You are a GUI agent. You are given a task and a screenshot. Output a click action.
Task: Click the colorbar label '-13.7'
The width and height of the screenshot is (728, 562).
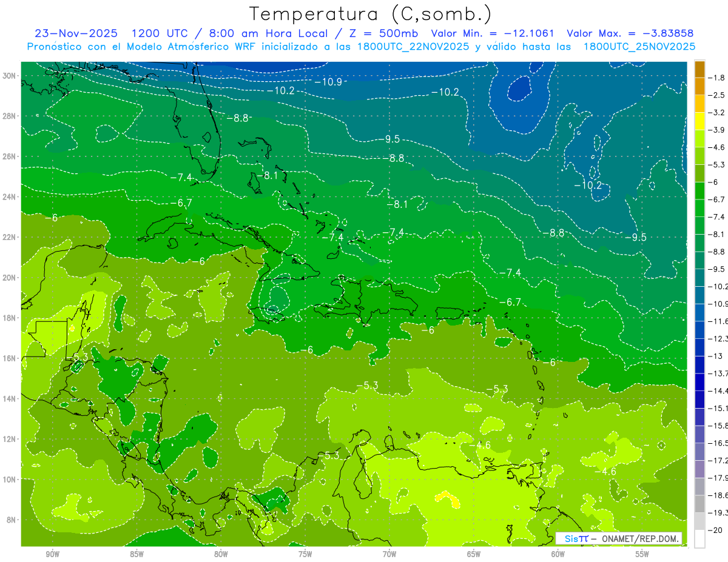point(718,373)
